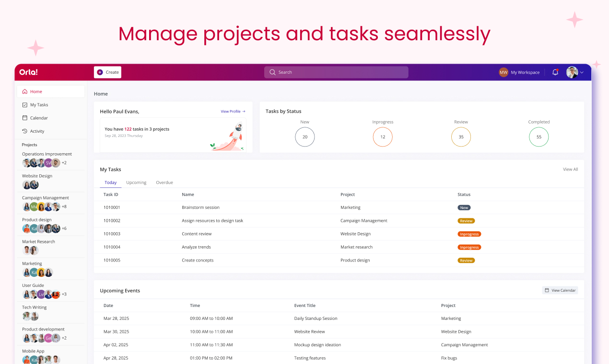This screenshot has width=609, height=364.
Task: Click the New status count circle
Action: (305, 137)
